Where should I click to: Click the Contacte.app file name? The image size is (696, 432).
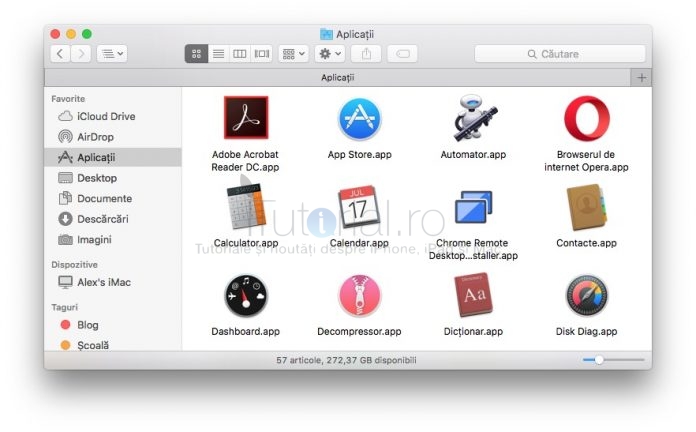click(x=586, y=243)
